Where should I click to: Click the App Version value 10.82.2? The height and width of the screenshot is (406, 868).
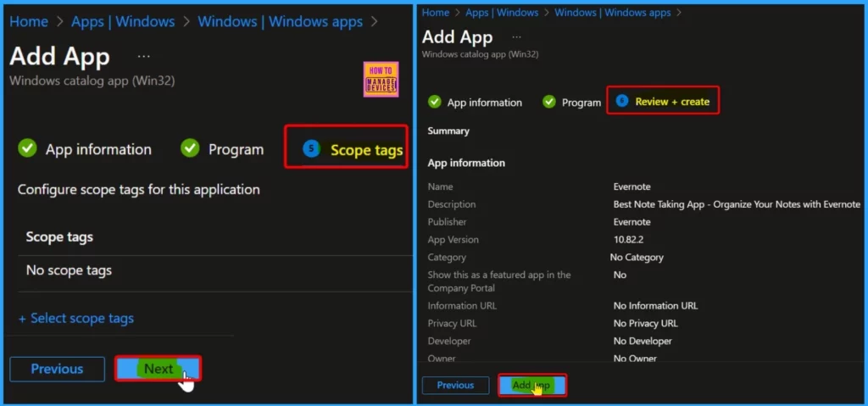coord(628,240)
